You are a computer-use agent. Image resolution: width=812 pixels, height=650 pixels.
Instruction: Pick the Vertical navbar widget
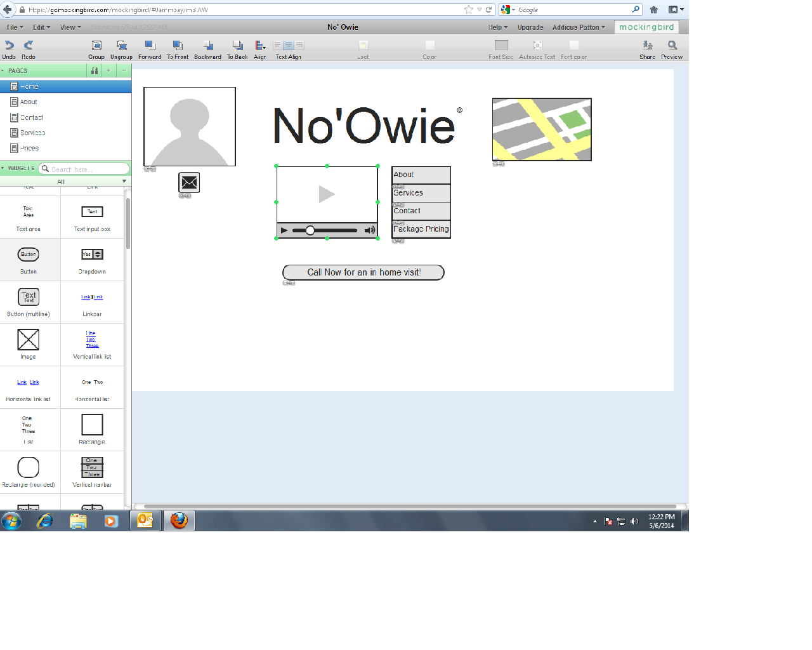[x=92, y=472]
